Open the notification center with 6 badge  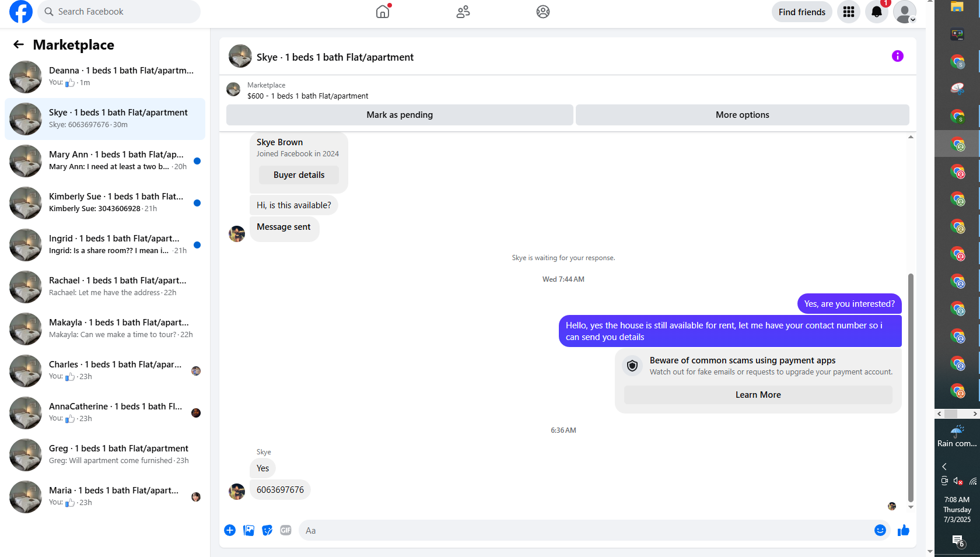958,541
